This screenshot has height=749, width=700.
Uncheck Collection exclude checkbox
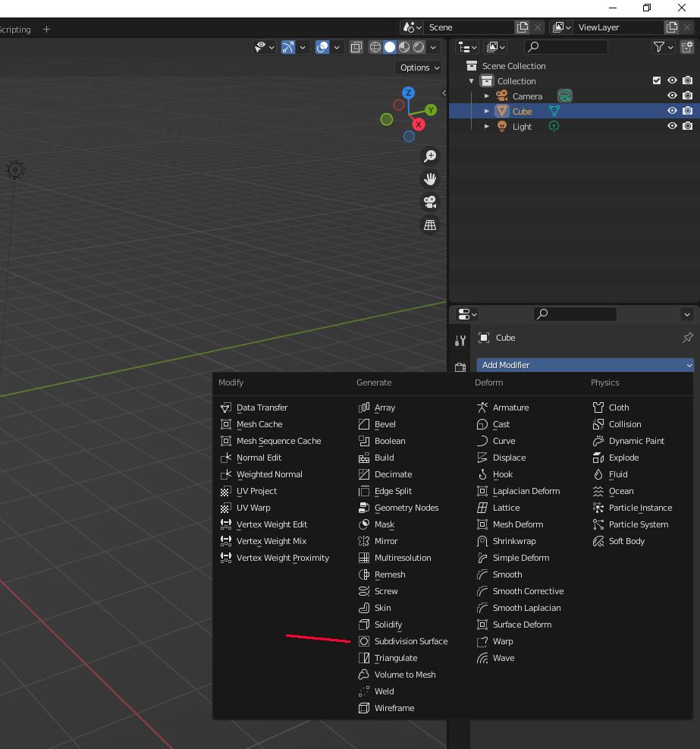coord(657,80)
